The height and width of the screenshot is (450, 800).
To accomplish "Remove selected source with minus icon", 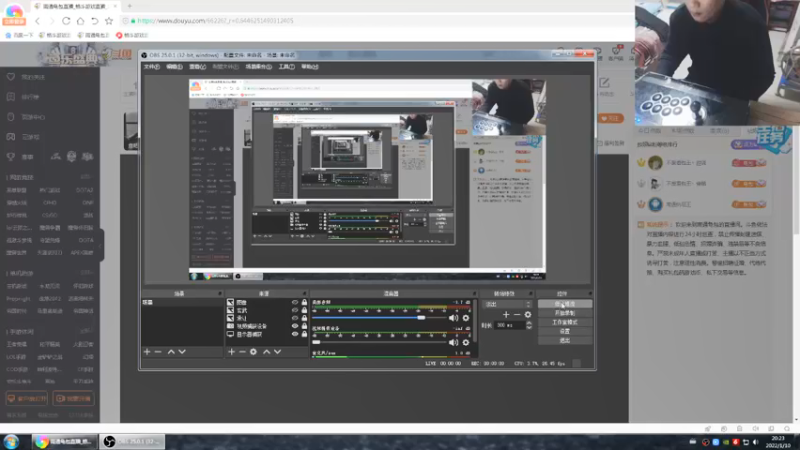I will (242, 352).
